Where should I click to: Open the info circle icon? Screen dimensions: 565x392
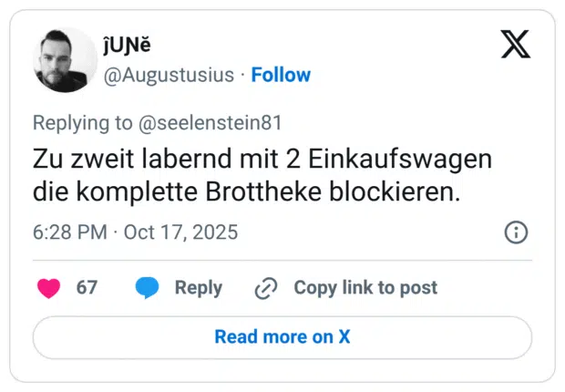(516, 232)
